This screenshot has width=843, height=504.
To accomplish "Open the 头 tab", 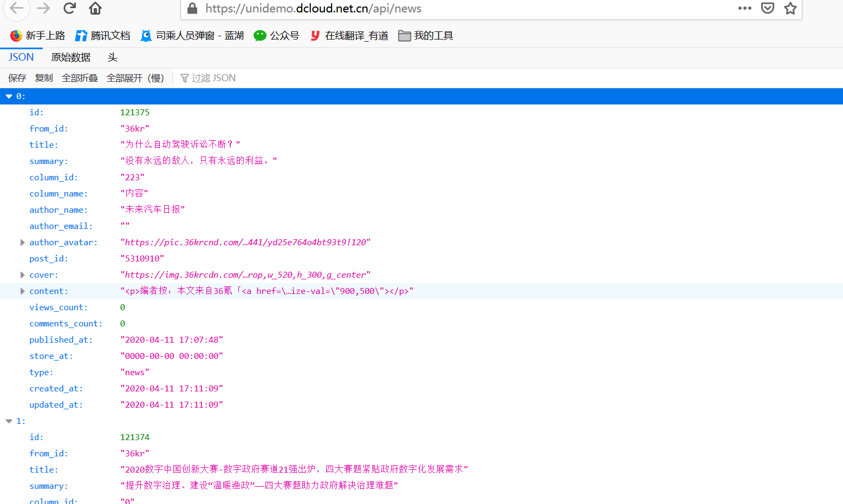I will point(112,57).
